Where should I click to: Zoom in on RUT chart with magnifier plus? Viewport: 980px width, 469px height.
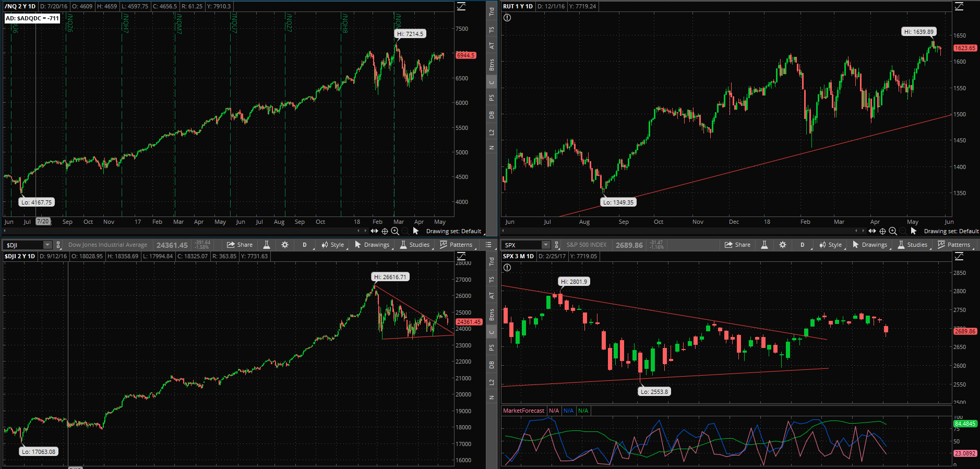[893, 231]
